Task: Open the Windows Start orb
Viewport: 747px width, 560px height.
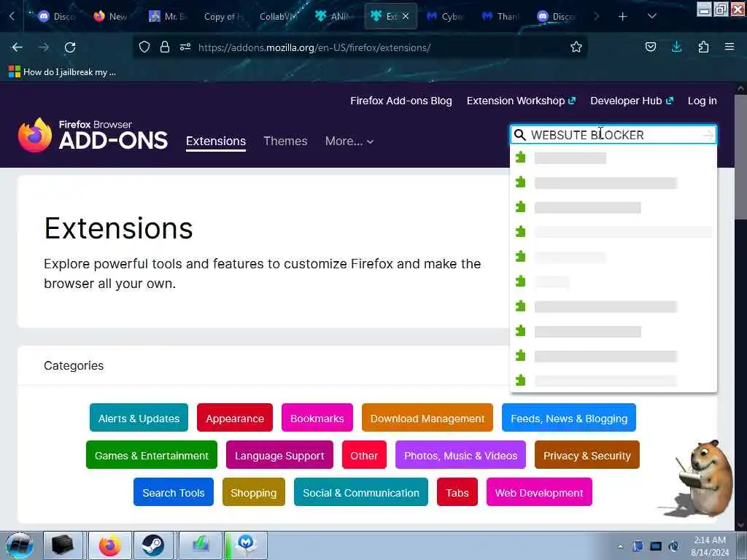Action: pyautogui.click(x=20, y=545)
